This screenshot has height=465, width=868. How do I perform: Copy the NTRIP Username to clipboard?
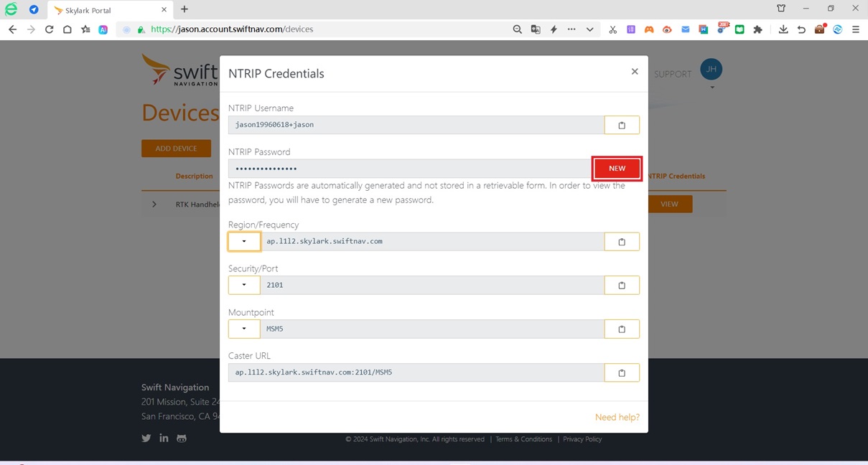pyautogui.click(x=622, y=125)
